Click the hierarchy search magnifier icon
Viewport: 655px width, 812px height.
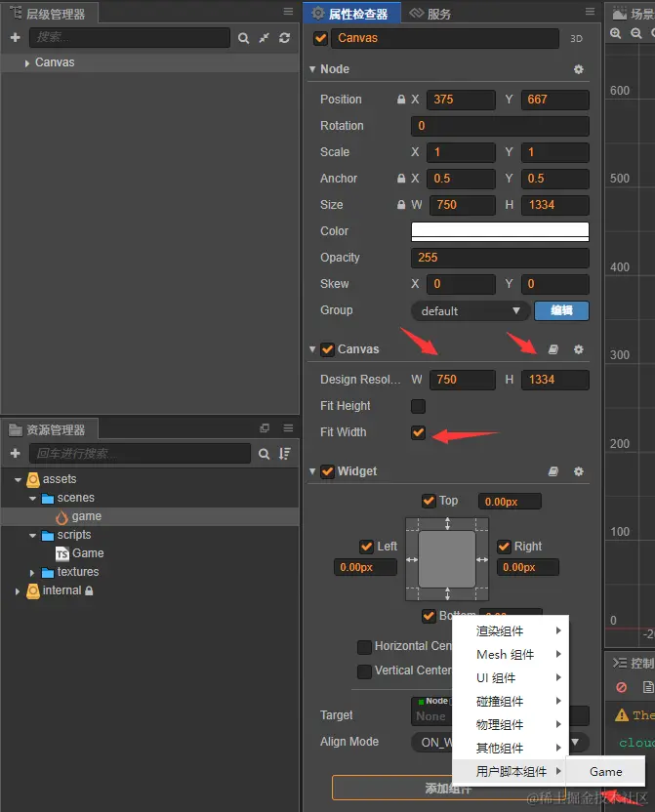(x=243, y=38)
